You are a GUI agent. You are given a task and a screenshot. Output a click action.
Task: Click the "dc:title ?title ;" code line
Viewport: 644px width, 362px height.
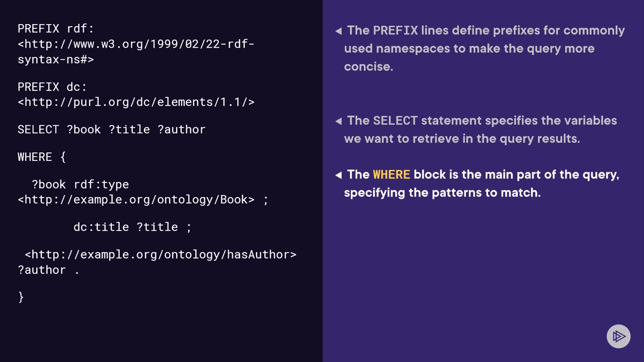point(132,227)
